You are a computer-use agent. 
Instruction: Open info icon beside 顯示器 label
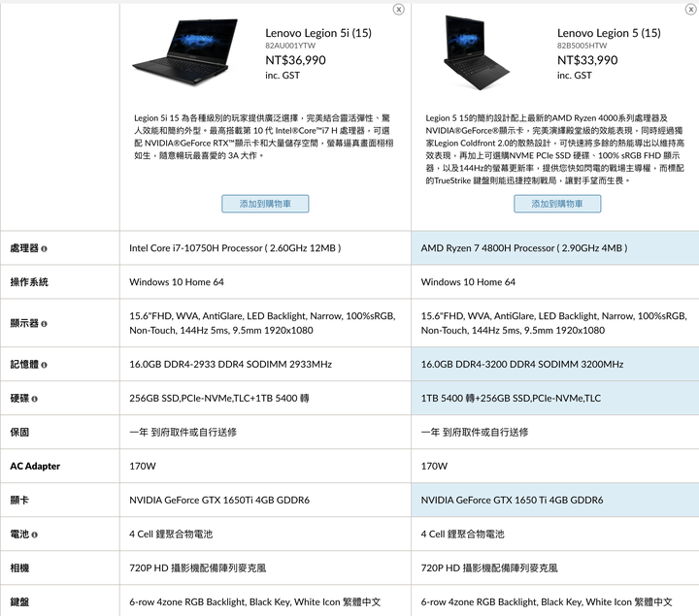point(44,324)
